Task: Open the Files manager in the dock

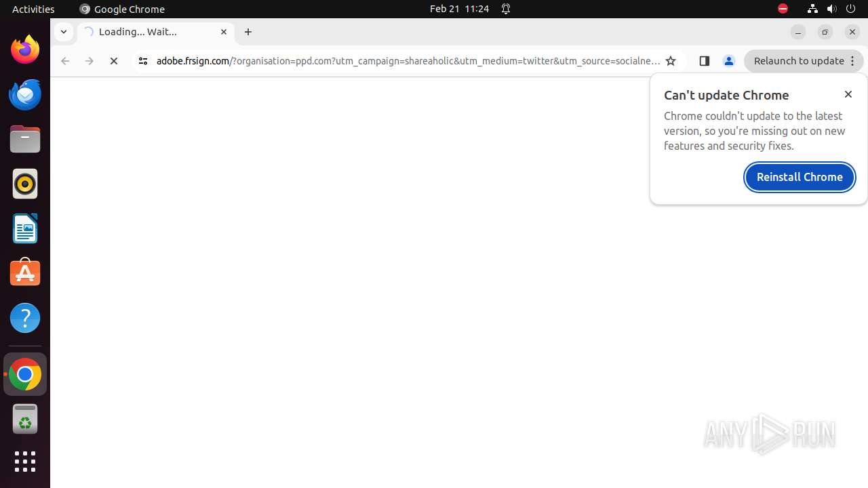Action: (25, 139)
